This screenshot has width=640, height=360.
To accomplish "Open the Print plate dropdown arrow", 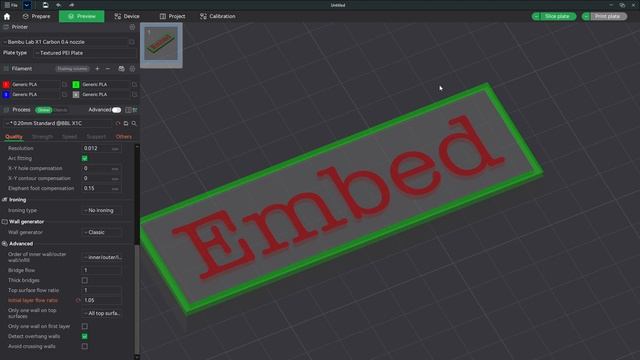I will [x=586, y=16].
